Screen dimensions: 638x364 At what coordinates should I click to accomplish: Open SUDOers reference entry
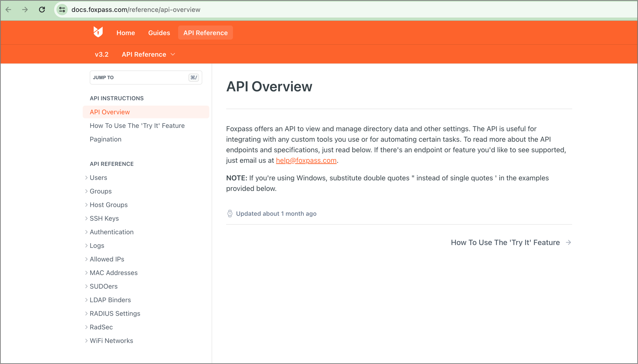(103, 286)
